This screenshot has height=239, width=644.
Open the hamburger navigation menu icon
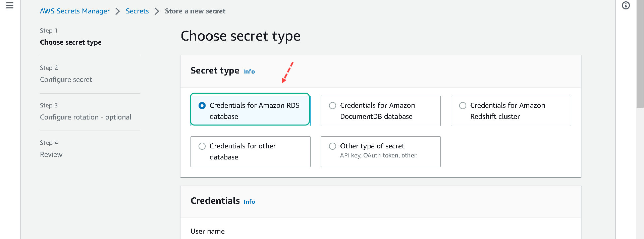tap(10, 5)
